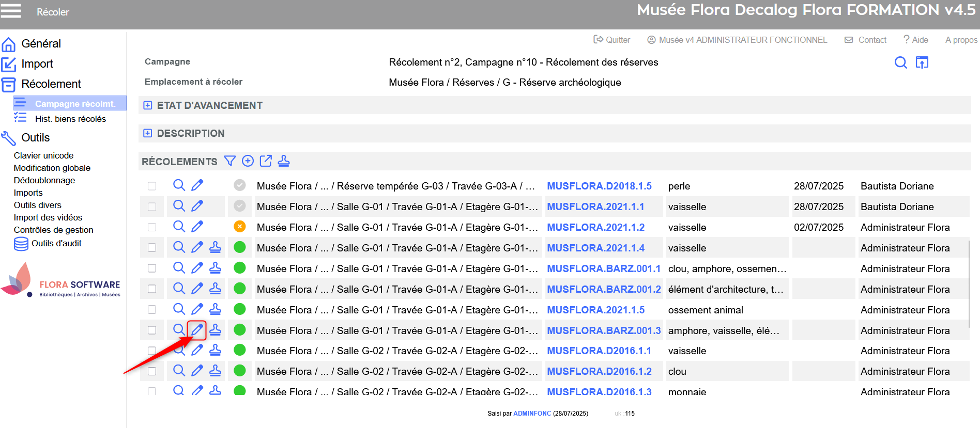
Task: Click the search magnifier icon next to Campagne
Action: coord(900,62)
